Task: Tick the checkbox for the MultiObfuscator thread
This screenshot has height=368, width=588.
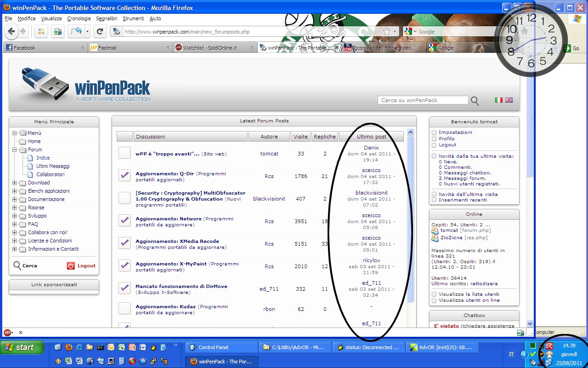Action: pyautogui.click(x=124, y=198)
